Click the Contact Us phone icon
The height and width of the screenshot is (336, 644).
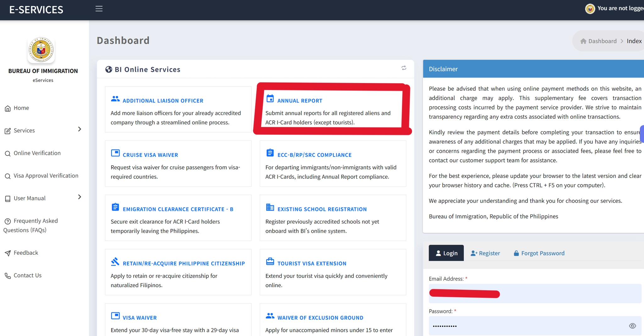pos(8,276)
